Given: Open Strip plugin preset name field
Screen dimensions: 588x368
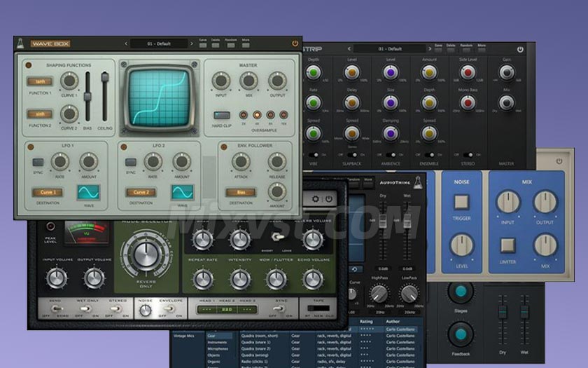Looking at the screenshot, I should click(x=390, y=49).
